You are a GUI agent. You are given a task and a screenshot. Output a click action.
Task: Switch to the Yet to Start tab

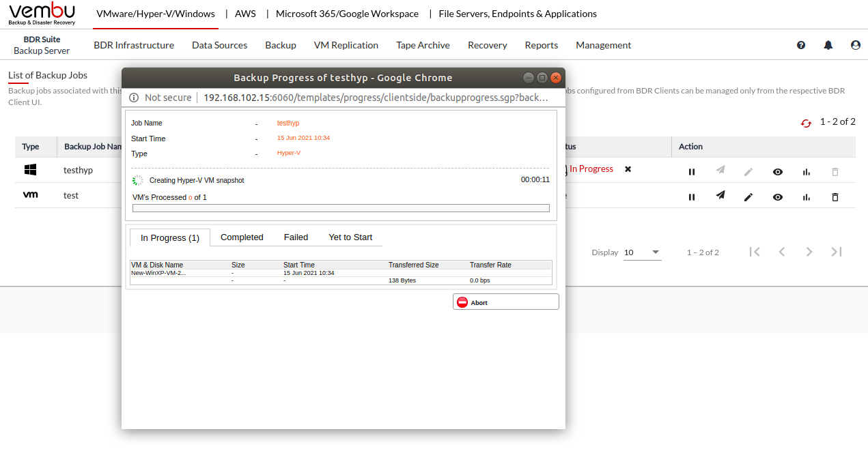coord(350,237)
